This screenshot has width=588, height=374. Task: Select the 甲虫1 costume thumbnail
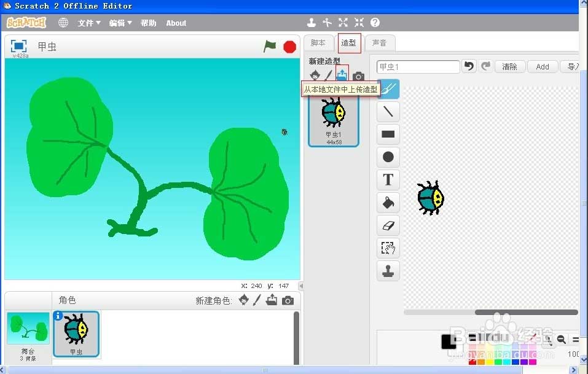[x=334, y=120]
